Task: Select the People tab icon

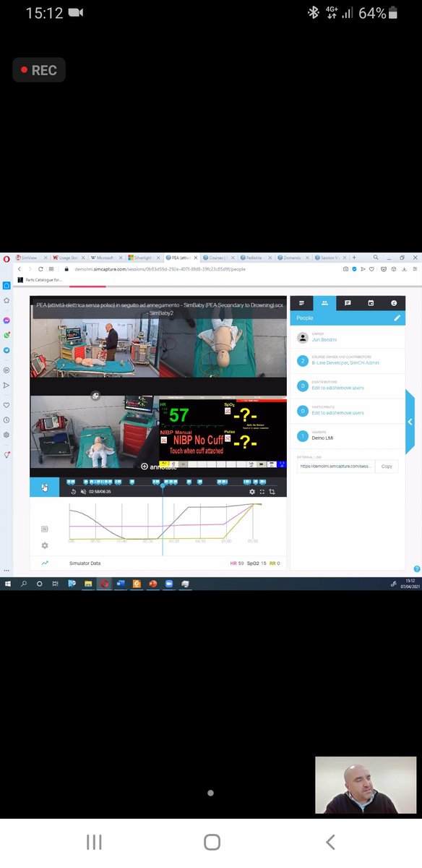Action: [x=324, y=303]
